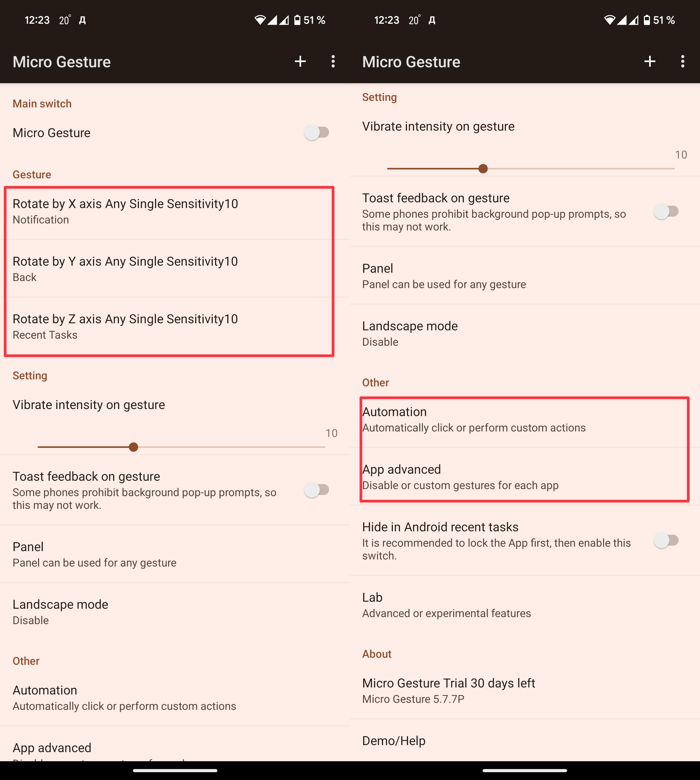Open the three-dot overflow menu on left screen
Image resolution: width=700 pixels, height=780 pixels.
click(333, 62)
